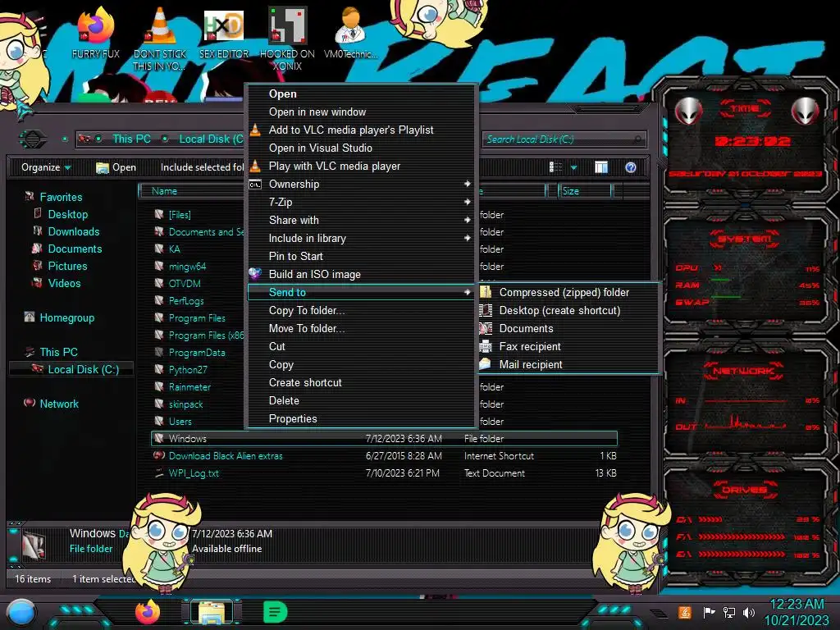Toggle the preview pane icon
840x630 pixels.
[x=601, y=167]
